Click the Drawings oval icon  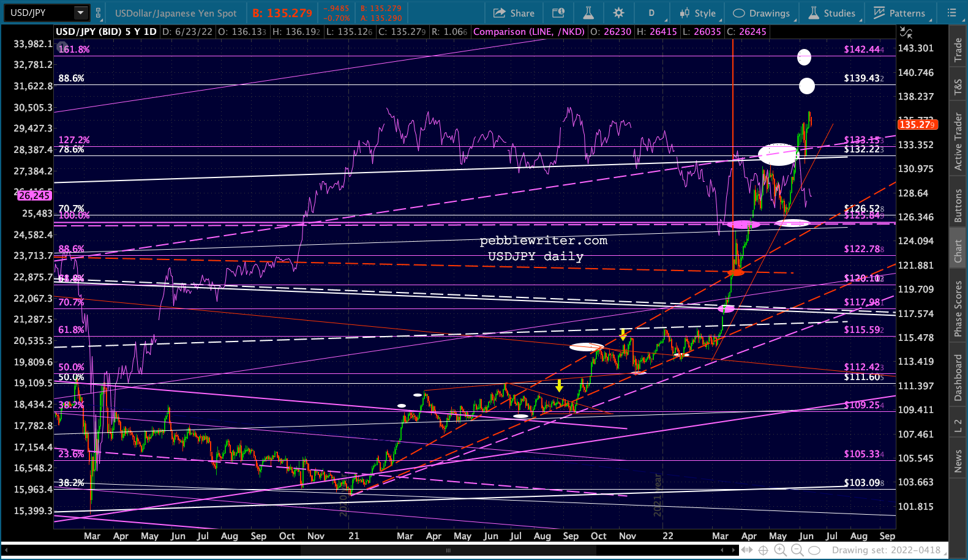coord(738,13)
